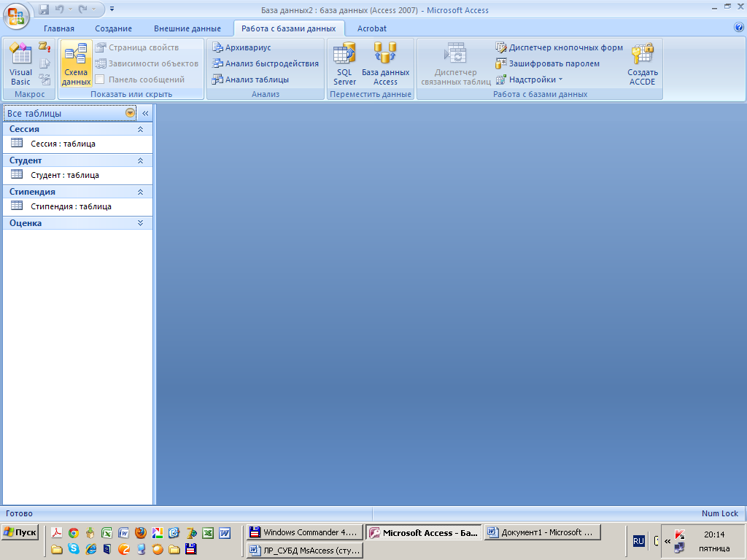The height and width of the screenshot is (560, 747).
Task: Switch to the Главная tab
Action: coord(59,28)
